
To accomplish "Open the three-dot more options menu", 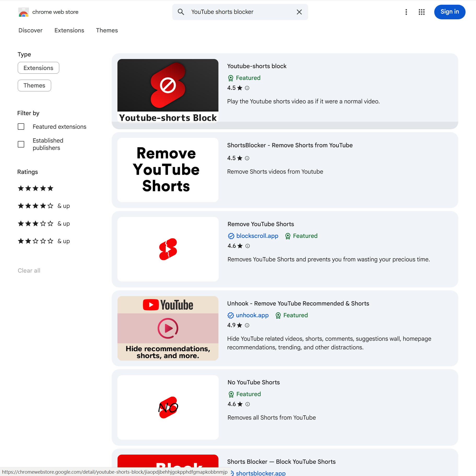I will (x=406, y=12).
